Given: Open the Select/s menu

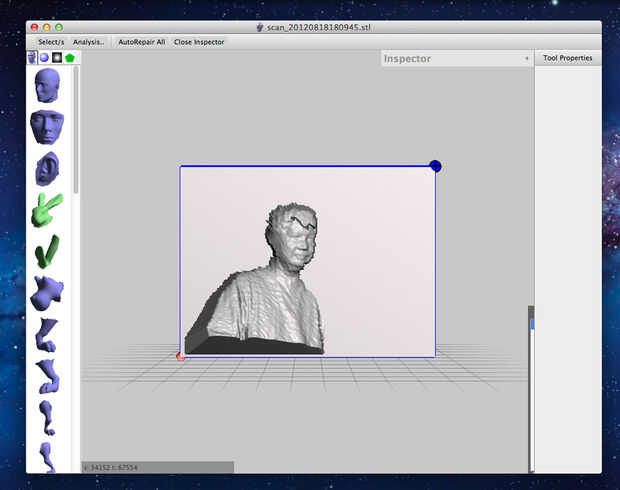Looking at the screenshot, I should [x=52, y=42].
